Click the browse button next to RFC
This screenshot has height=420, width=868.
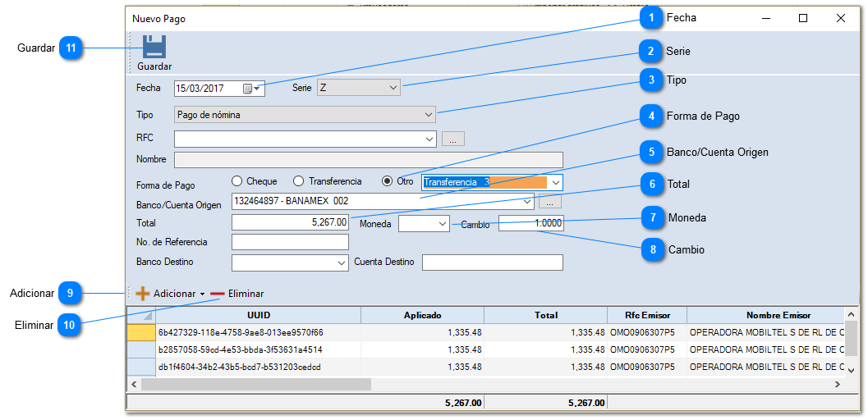452,139
